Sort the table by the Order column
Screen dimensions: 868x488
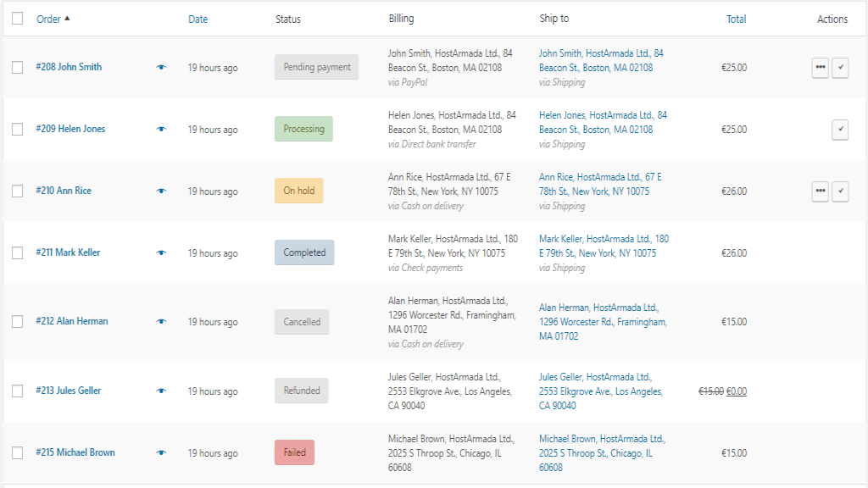[x=49, y=19]
